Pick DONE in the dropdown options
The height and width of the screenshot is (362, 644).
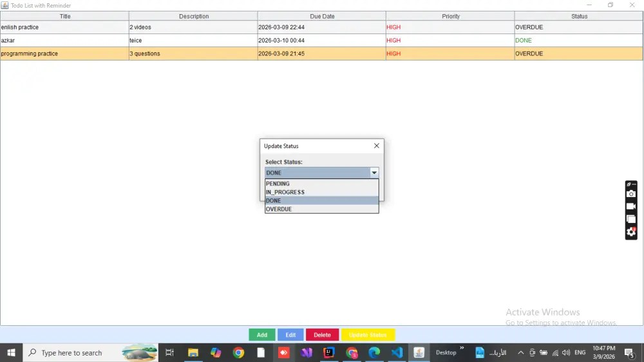pyautogui.click(x=321, y=200)
